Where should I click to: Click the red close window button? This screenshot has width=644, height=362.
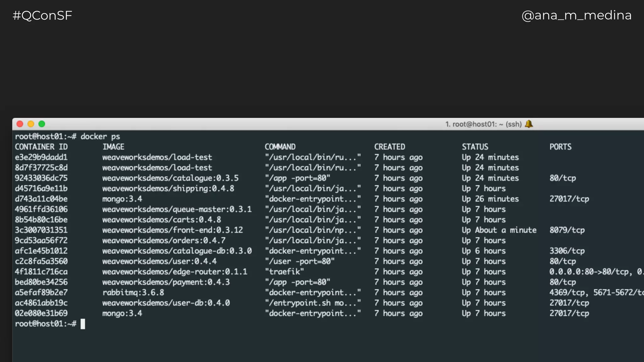click(20, 124)
